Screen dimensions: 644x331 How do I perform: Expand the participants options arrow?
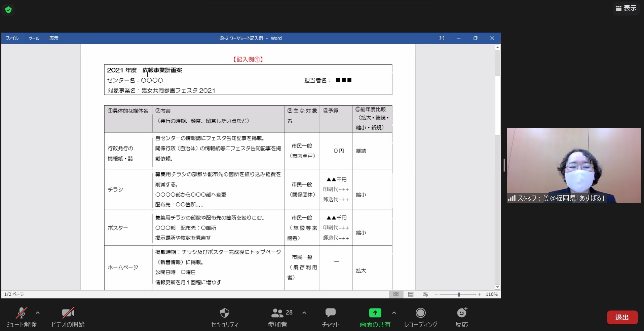[x=304, y=313]
